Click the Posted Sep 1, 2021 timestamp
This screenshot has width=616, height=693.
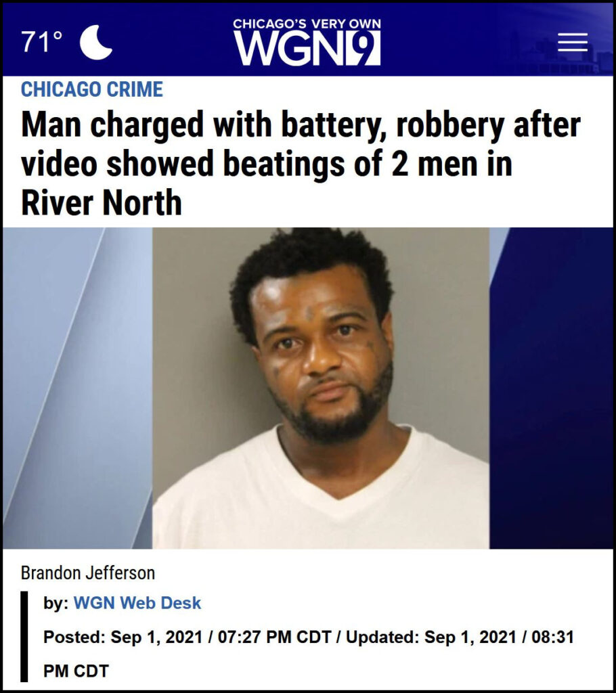click(x=188, y=637)
